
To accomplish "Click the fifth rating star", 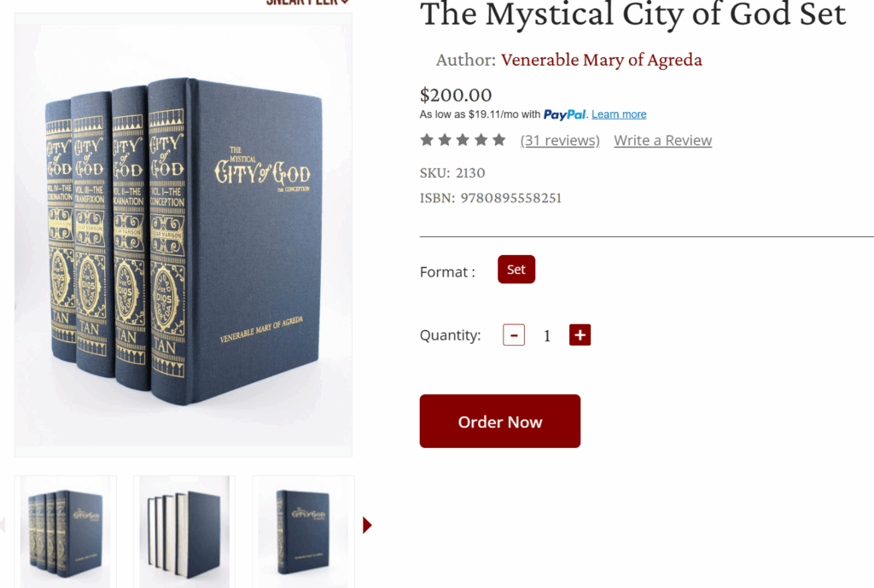I will point(498,140).
